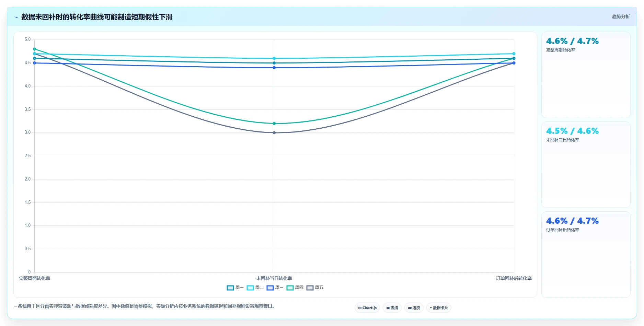
Task: Click the x-axis label 未回补当日转化率
Action: pos(274,278)
